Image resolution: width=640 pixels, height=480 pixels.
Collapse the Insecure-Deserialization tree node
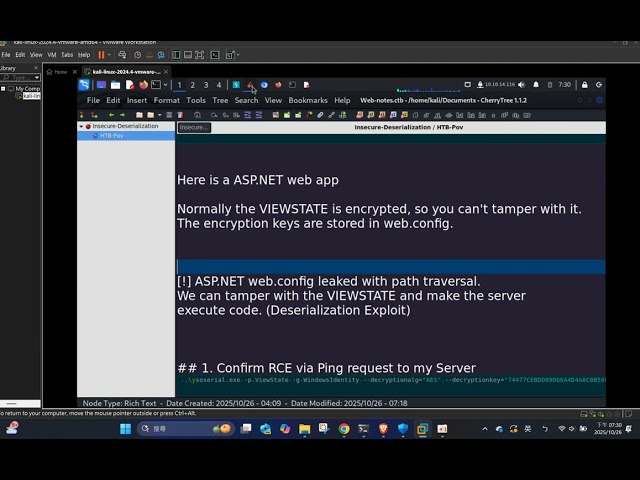pyautogui.click(x=81, y=127)
